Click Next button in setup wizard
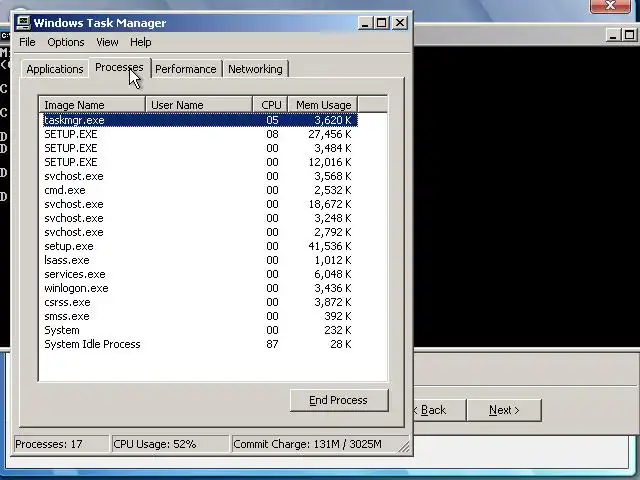The width and height of the screenshot is (640, 480). tap(504, 410)
